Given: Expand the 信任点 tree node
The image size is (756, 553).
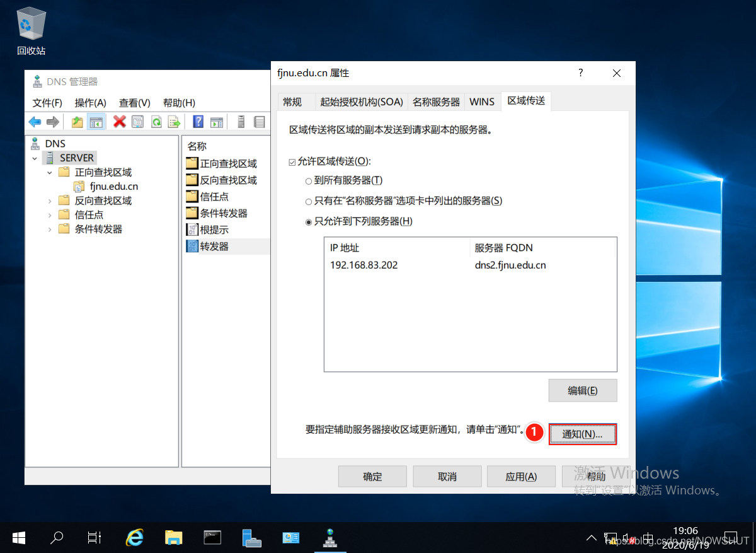Looking at the screenshot, I should point(49,215).
